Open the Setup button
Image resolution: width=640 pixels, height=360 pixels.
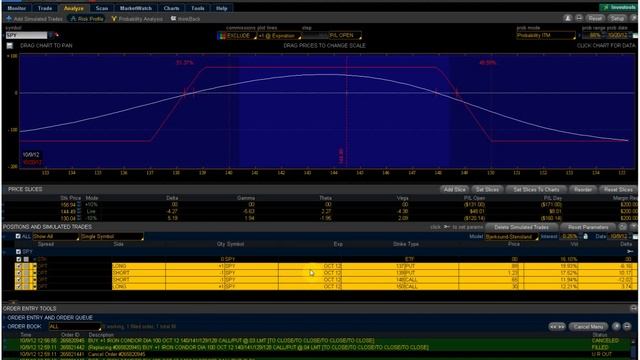[x=617, y=18]
